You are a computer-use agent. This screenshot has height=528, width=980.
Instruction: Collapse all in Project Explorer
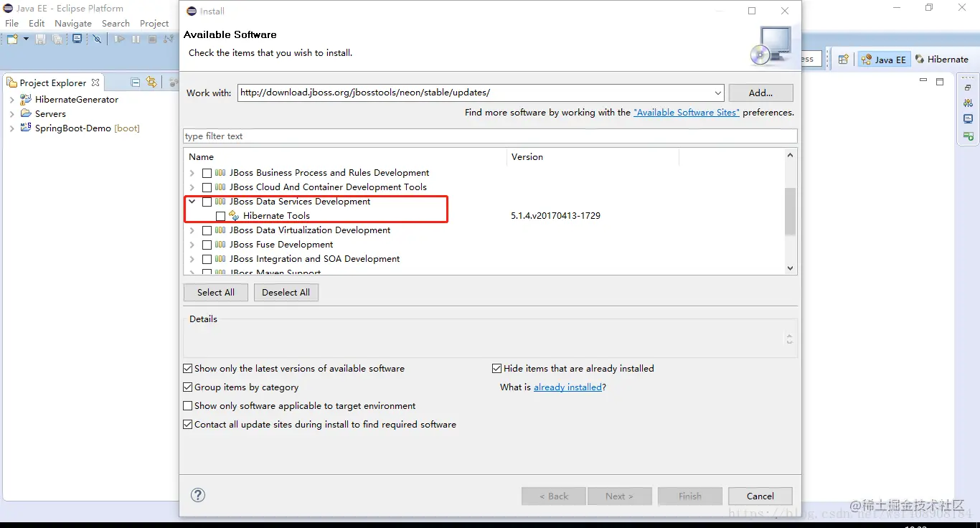click(x=136, y=82)
